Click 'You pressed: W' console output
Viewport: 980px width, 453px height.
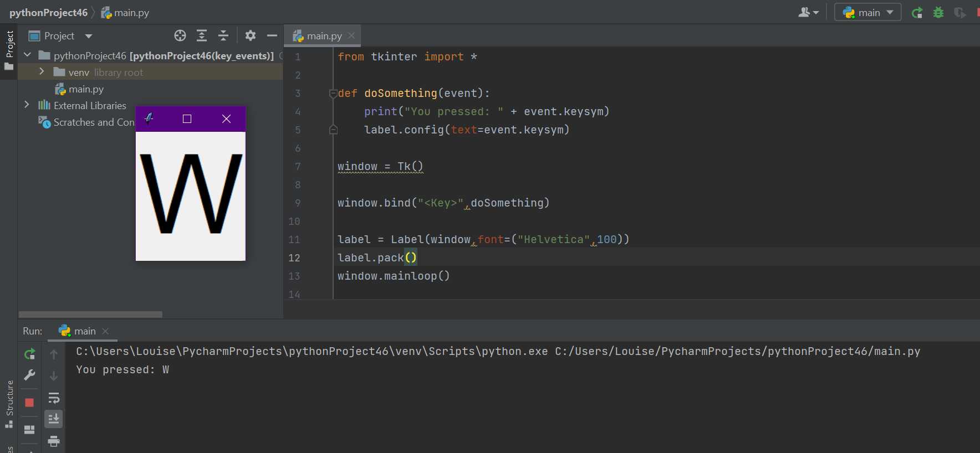pos(122,369)
